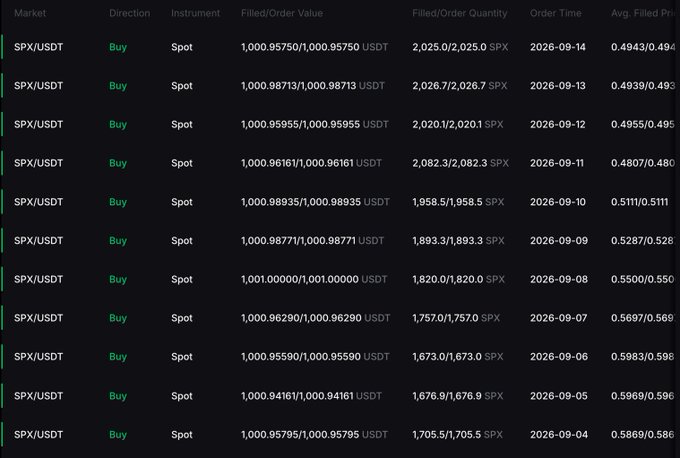680x458 pixels.
Task: Select quantity 2,026.7/2,026.7 SPX
Action: point(460,85)
